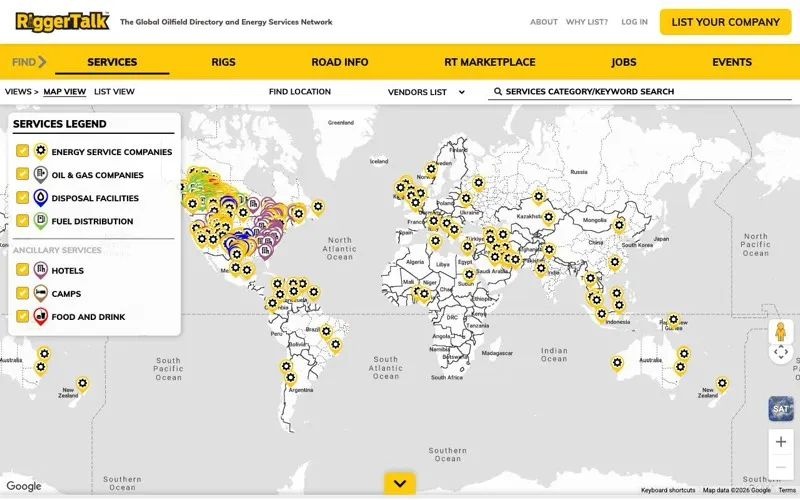Uncheck Energy Service Companies checkbox
800x500 pixels.
[22, 151]
